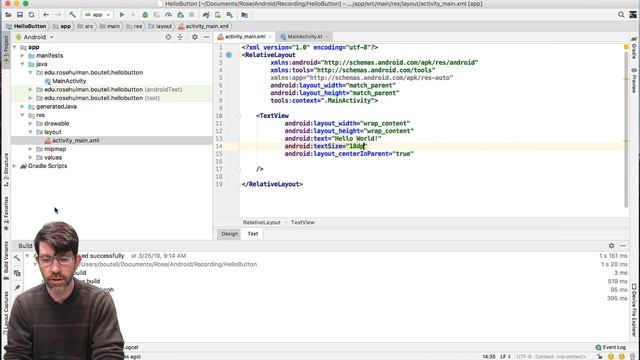
Task: Click the Back navigation arrow
Action: click(x=46, y=15)
